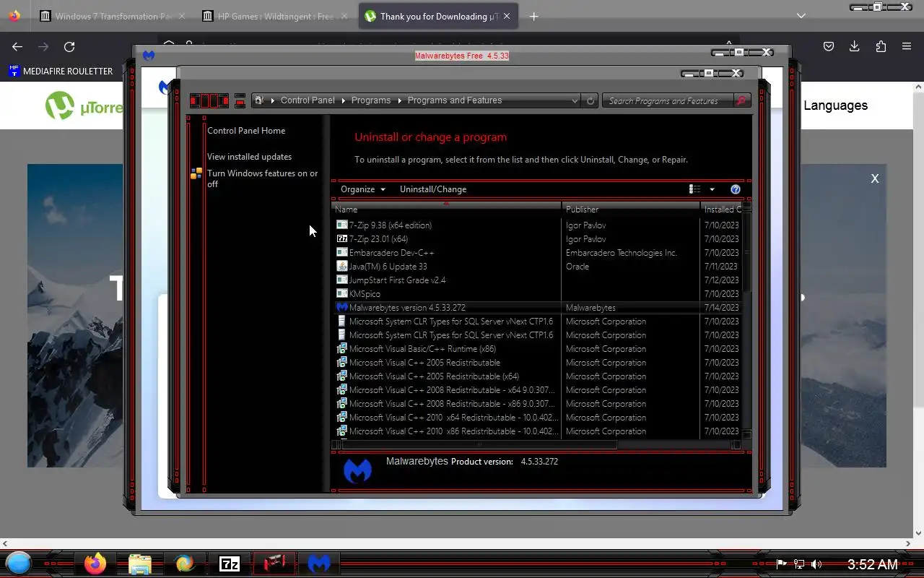Click the Java(TM) 6 Update 33 icon
This screenshot has height=578, width=924.
pyautogui.click(x=341, y=266)
